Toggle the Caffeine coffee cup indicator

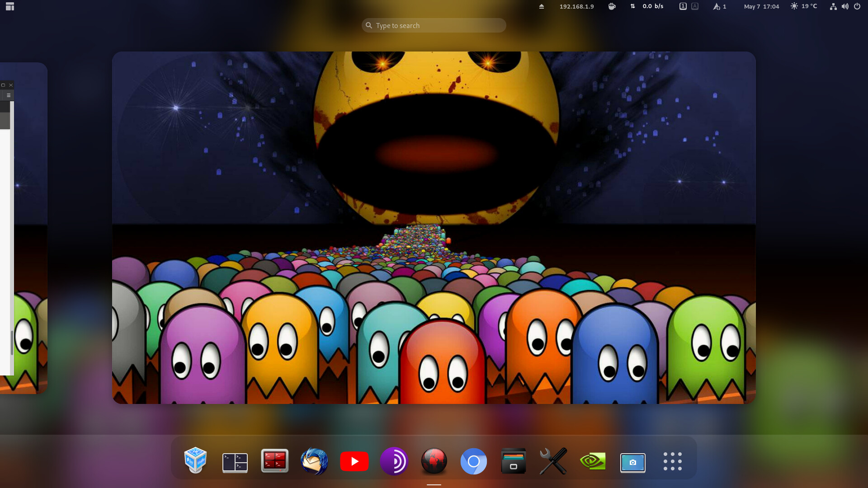click(612, 6)
